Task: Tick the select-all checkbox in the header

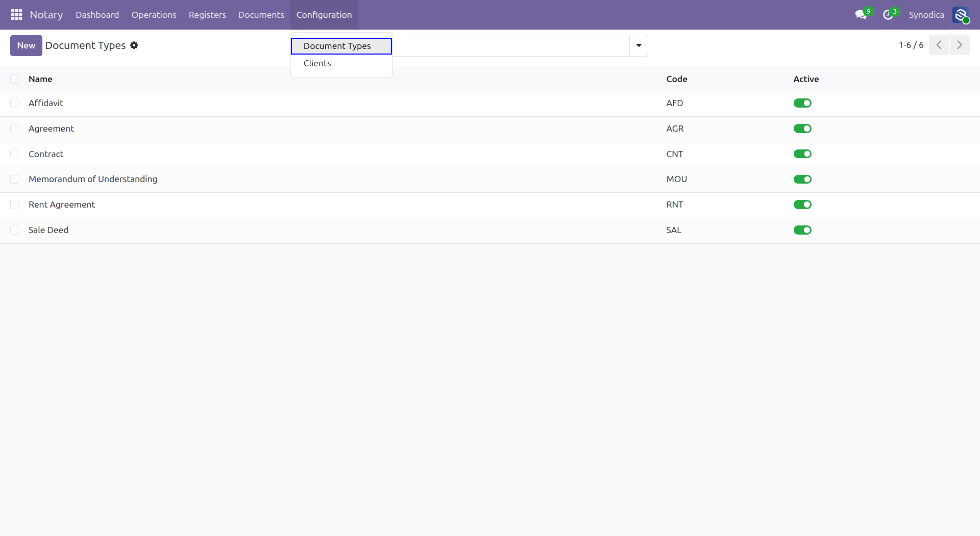Action: [x=15, y=79]
